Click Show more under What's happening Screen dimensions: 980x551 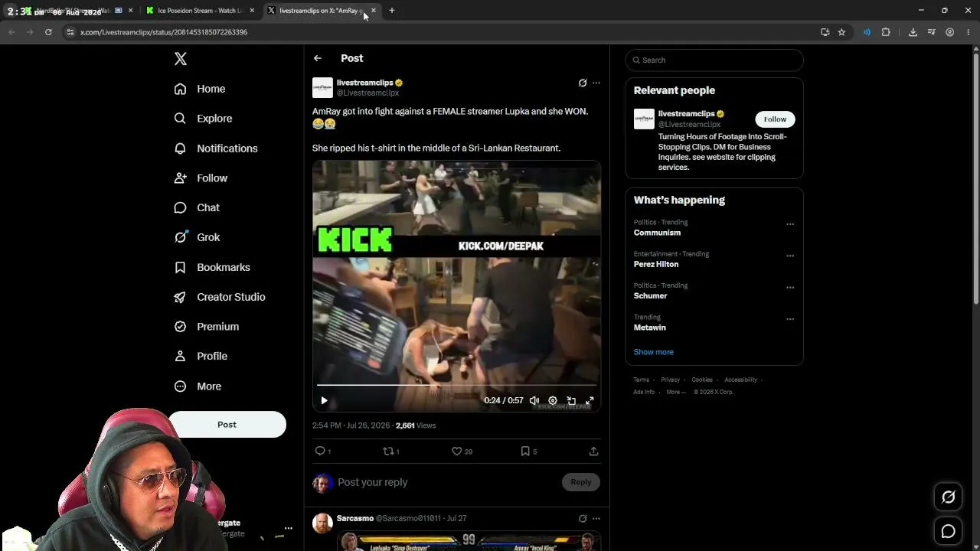tap(654, 352)
